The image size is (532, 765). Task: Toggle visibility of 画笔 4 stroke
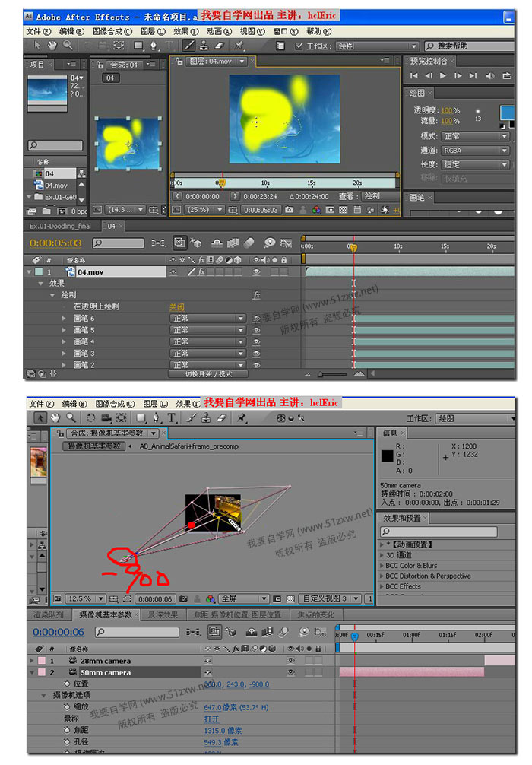[x=256, y=342]
